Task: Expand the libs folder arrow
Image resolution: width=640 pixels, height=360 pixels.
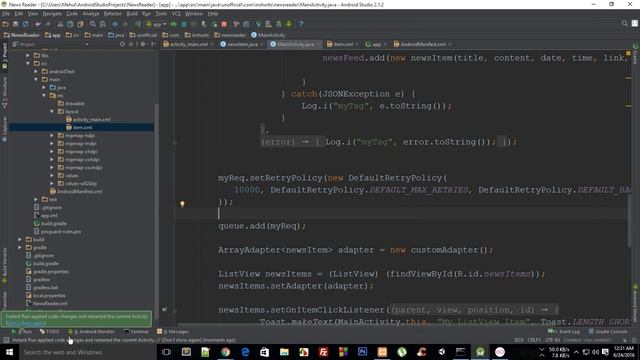Action: (28, 55)
